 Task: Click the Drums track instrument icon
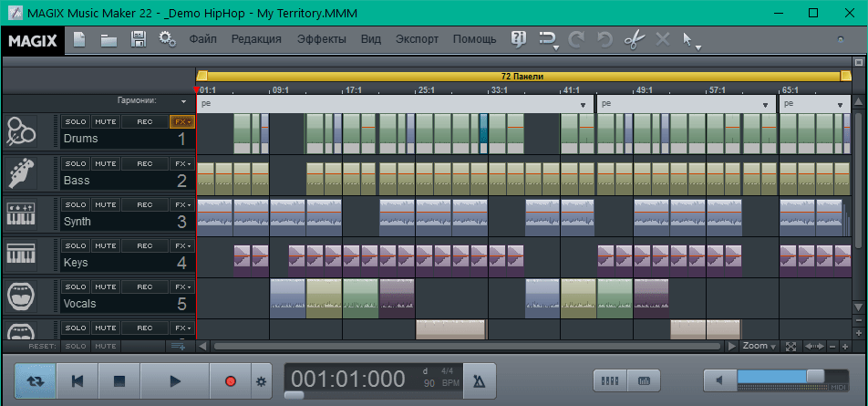coord(21,131)
